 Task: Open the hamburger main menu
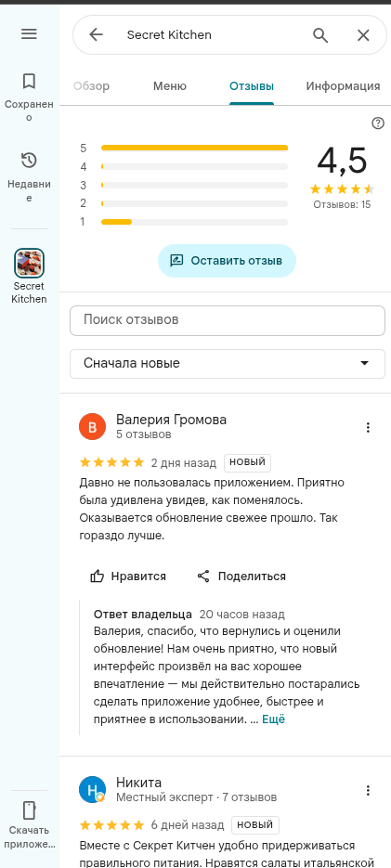coord(29,33)
